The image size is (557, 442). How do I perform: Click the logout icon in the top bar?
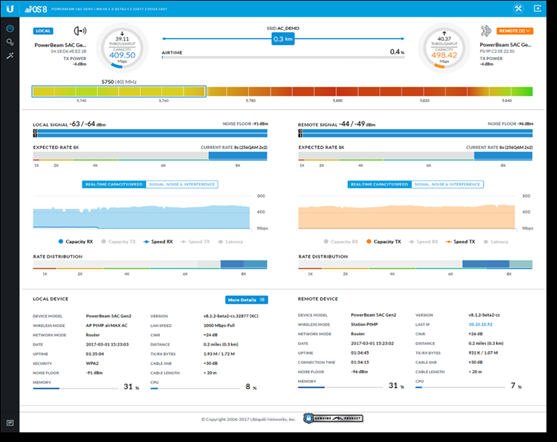pos(537,9)
